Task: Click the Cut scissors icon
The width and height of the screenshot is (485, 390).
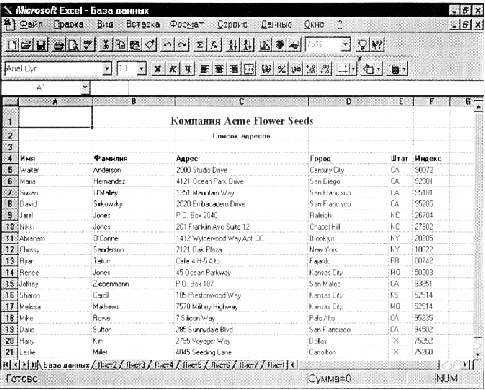Action: pyautogui.click(x=107, y=45)
